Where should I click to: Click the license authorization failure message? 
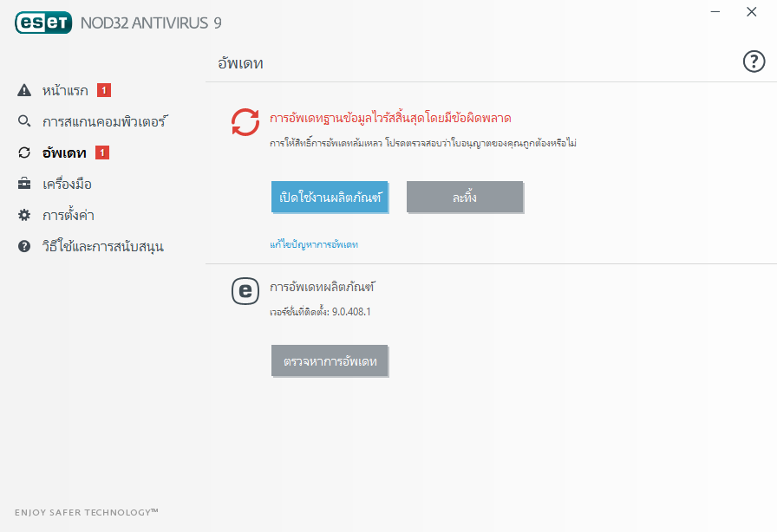tap(422, 143)
